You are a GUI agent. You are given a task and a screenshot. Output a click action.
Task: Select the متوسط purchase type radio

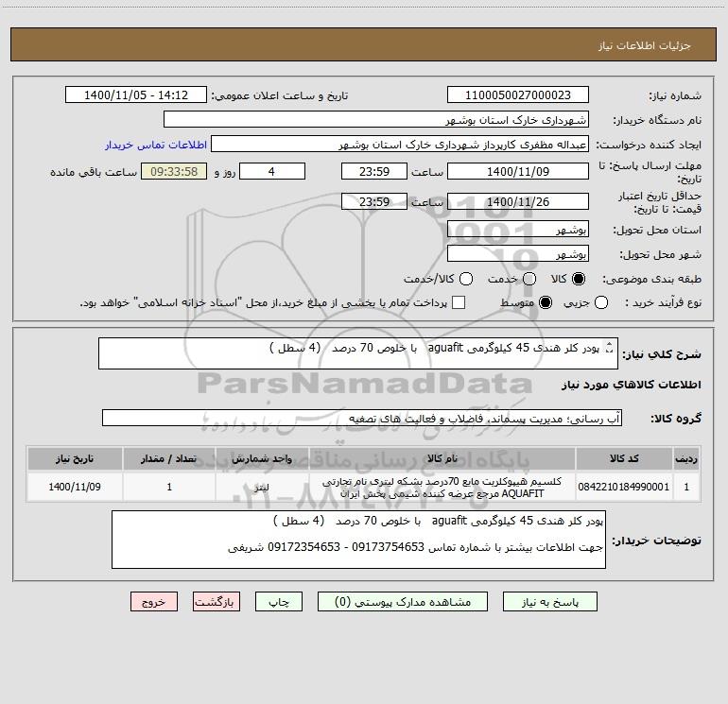(x=546, y=302)
